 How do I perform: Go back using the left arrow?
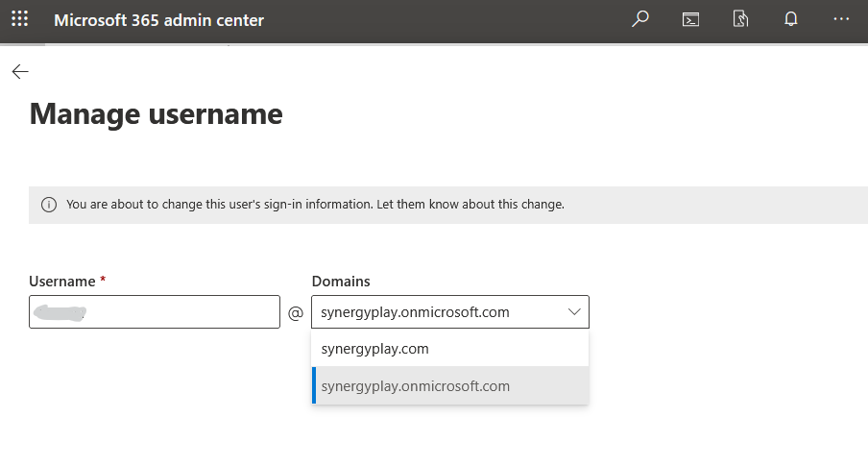[20, 71]
